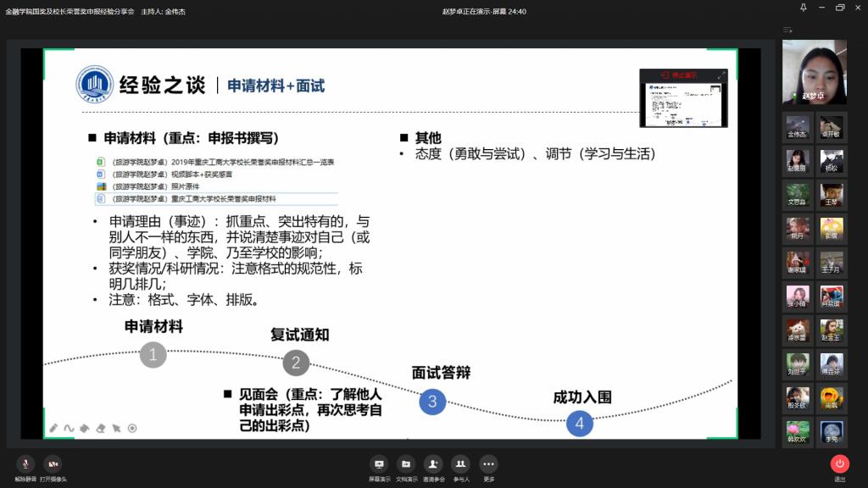Viewport: 868px width, 488px height.
Task: Select the eraser tool on slide
Action: click(100, 428)
